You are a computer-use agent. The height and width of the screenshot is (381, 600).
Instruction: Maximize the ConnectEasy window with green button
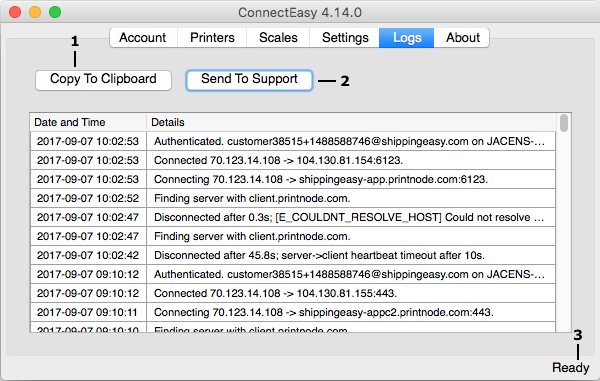(x=55, y=12)
